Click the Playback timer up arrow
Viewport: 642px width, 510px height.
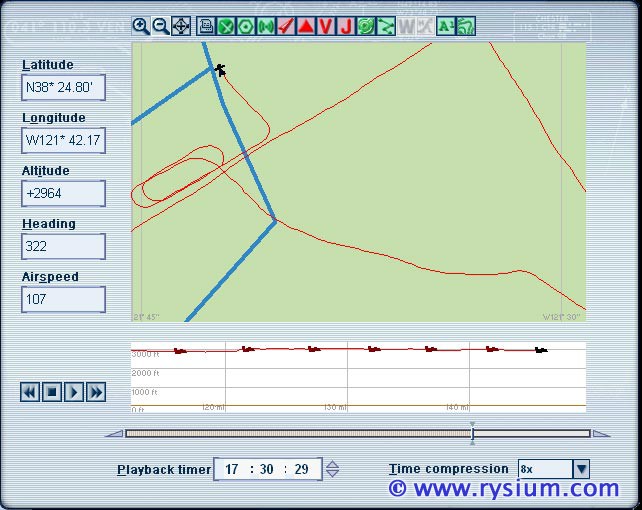333,464
